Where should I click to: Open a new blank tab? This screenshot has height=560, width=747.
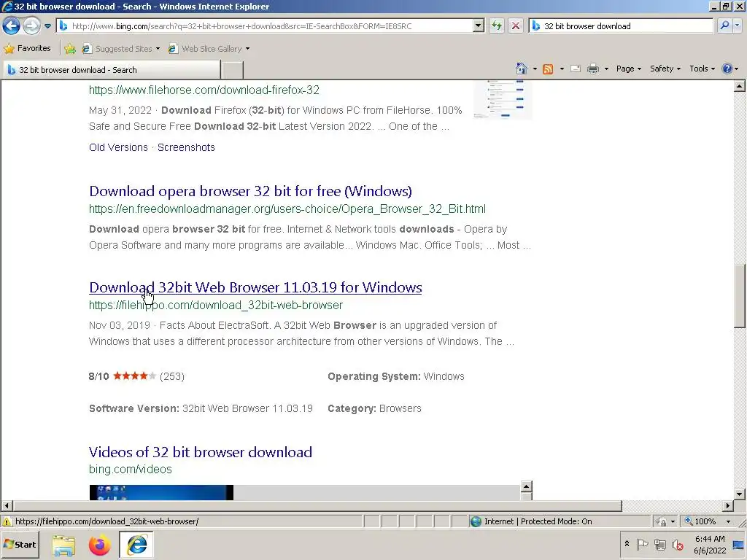point(233,69)
